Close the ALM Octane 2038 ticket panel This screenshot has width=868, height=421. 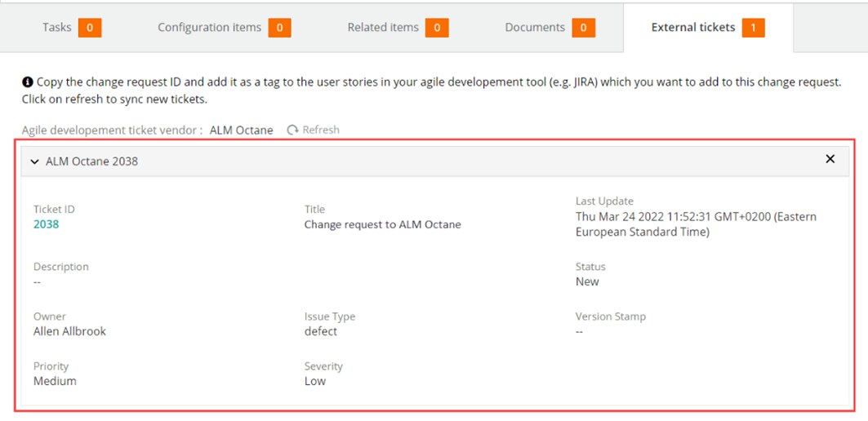(x=830, y=160)
